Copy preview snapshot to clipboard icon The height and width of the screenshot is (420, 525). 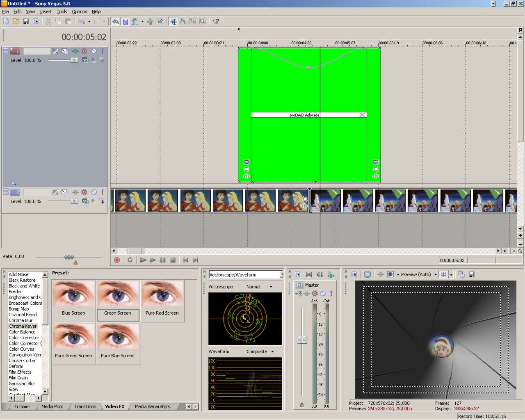tap(461, 274)
